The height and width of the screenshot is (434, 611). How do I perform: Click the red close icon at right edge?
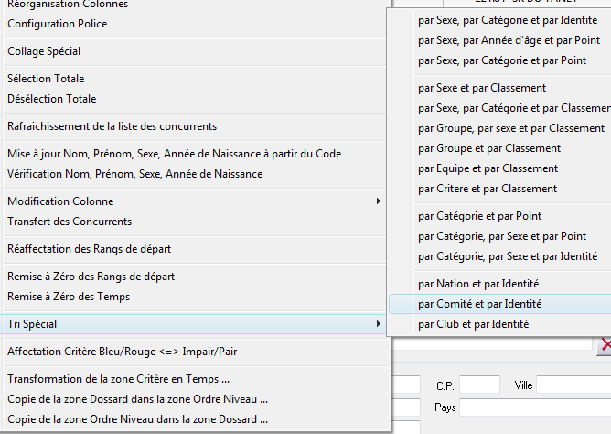tap(605, 345)
